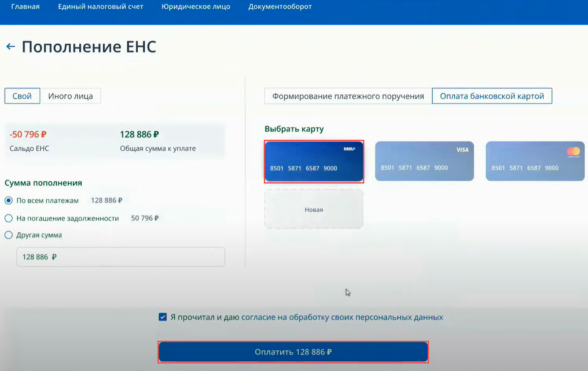Open the Формирование платежного поручения tab
Image resolution: width=588 pixels, height=371 pixels.
point(348,96)
